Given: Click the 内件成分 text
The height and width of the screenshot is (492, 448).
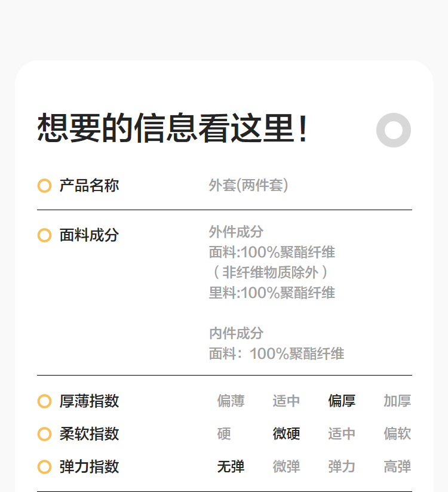Looking at the screenshot, I should coord(236,333).
